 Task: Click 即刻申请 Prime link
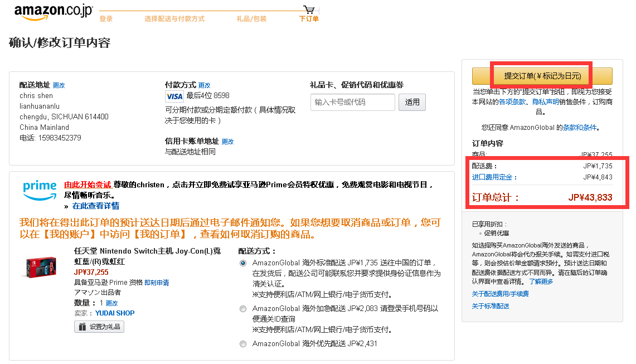tap(157, 283)
